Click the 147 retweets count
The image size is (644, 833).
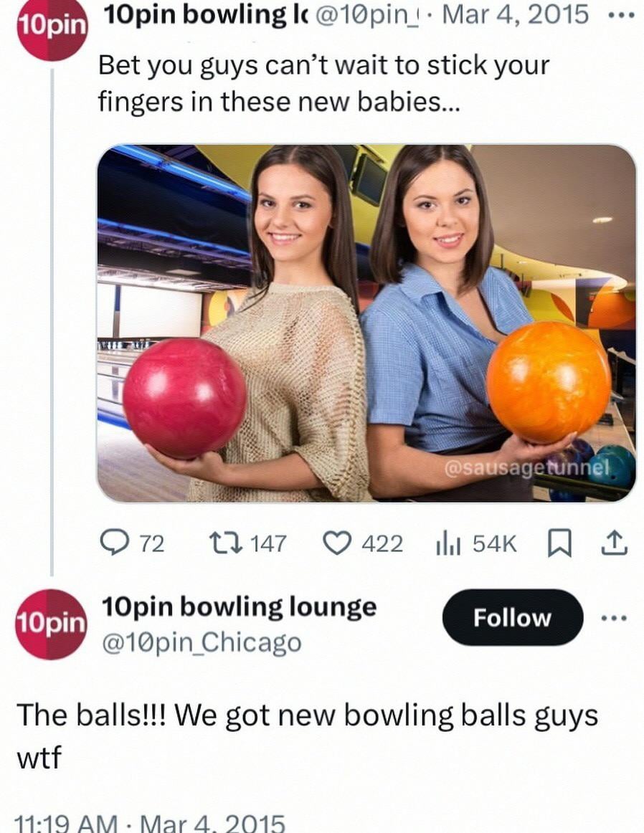(268, 544)
